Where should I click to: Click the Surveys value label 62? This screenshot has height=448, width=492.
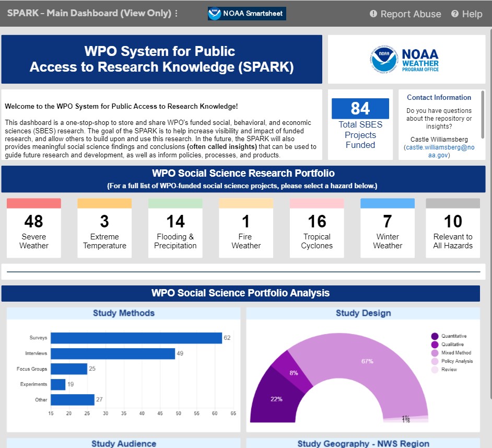click(x=227, y=338)
